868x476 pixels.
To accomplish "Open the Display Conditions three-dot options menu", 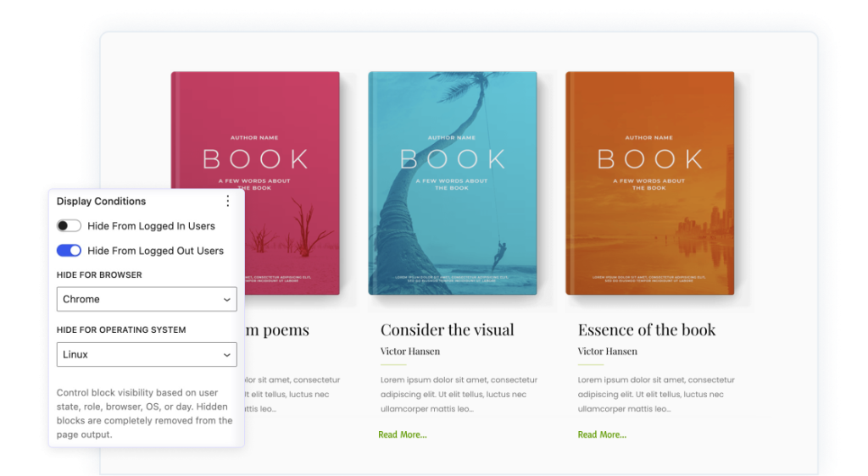I will 227,202.
